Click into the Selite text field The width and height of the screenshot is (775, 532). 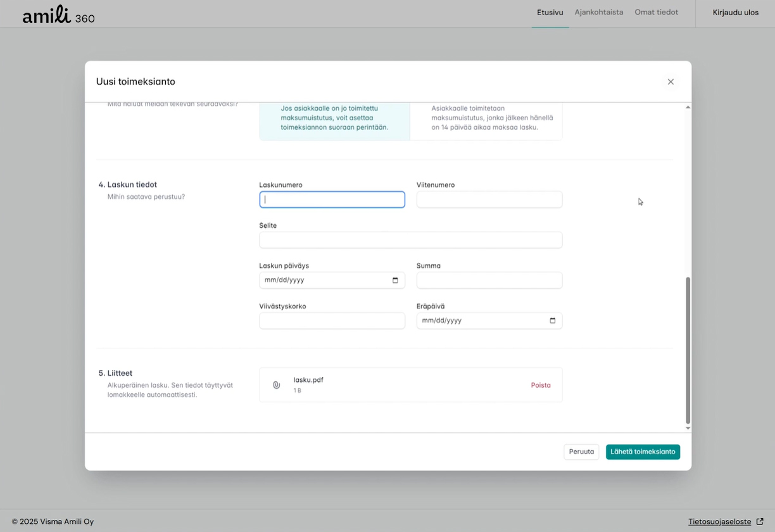(x=410, y=240)
